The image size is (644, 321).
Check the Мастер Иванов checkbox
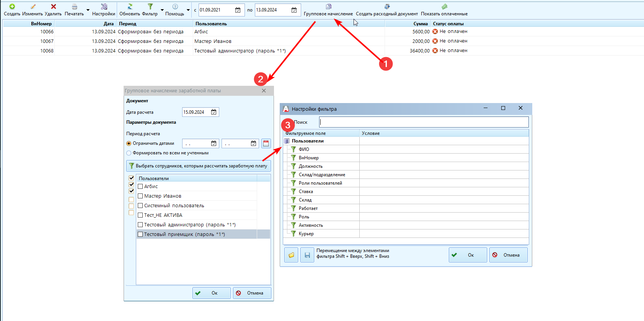click(140, 196)
